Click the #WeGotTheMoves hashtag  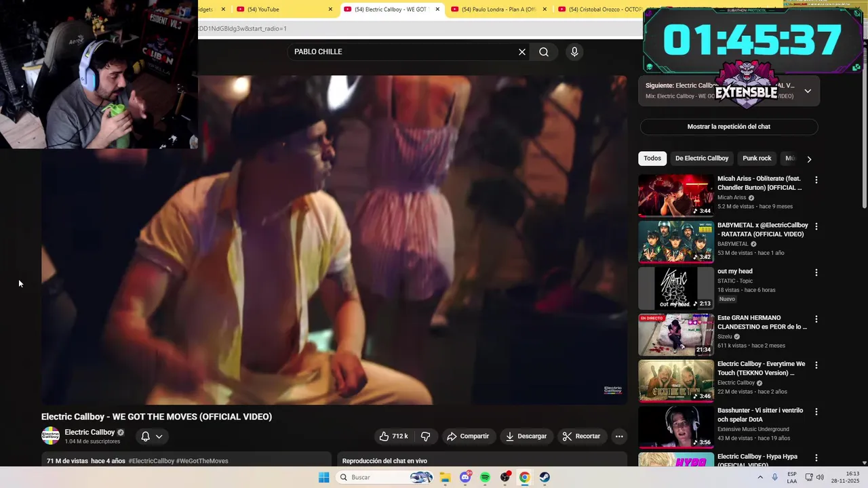point(202,461)
